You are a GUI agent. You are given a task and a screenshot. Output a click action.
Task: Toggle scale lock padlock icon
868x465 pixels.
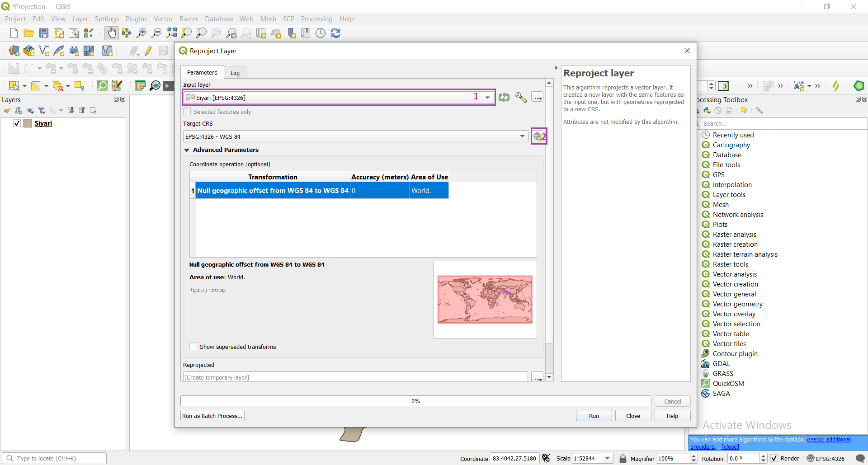pos(623,458)
